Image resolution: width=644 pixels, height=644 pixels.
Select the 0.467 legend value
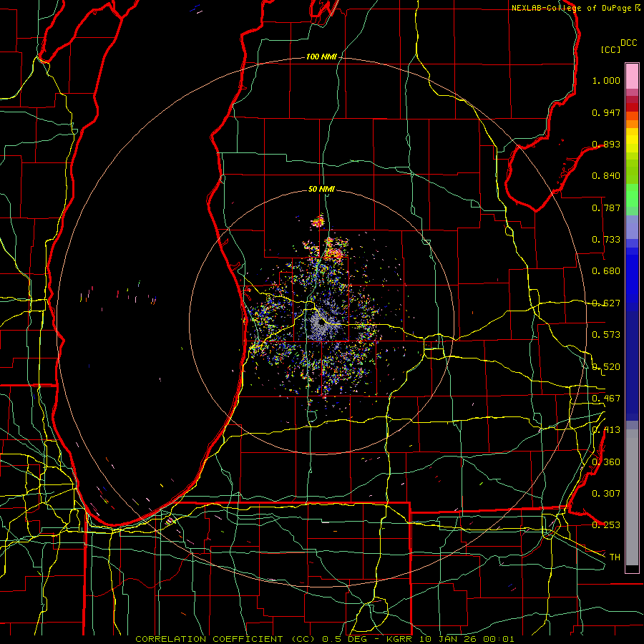coord(606,399)
